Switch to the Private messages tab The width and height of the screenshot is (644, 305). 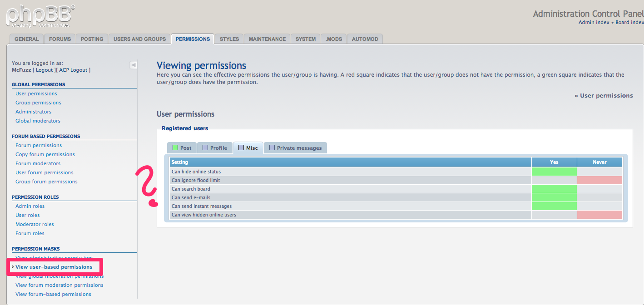(x=295, y=148)
